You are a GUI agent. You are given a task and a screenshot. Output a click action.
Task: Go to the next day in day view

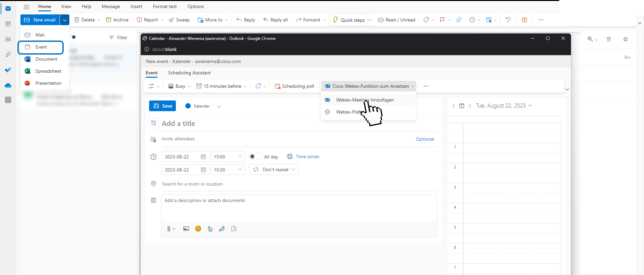470,106
